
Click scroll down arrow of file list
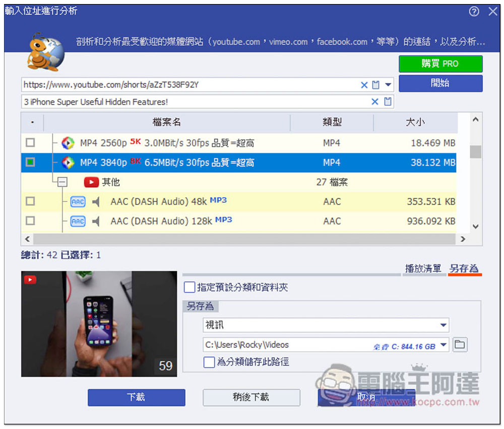[x=475, y=227]
